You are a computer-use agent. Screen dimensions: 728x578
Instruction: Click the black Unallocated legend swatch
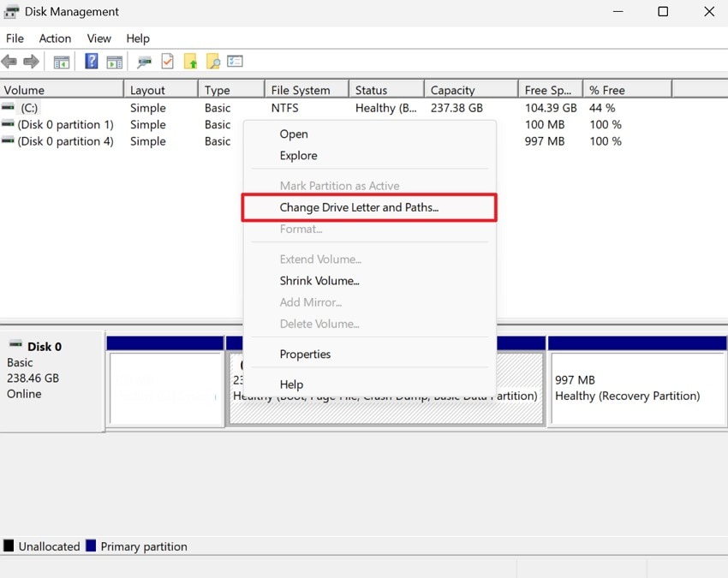click(x=9, y=545)
